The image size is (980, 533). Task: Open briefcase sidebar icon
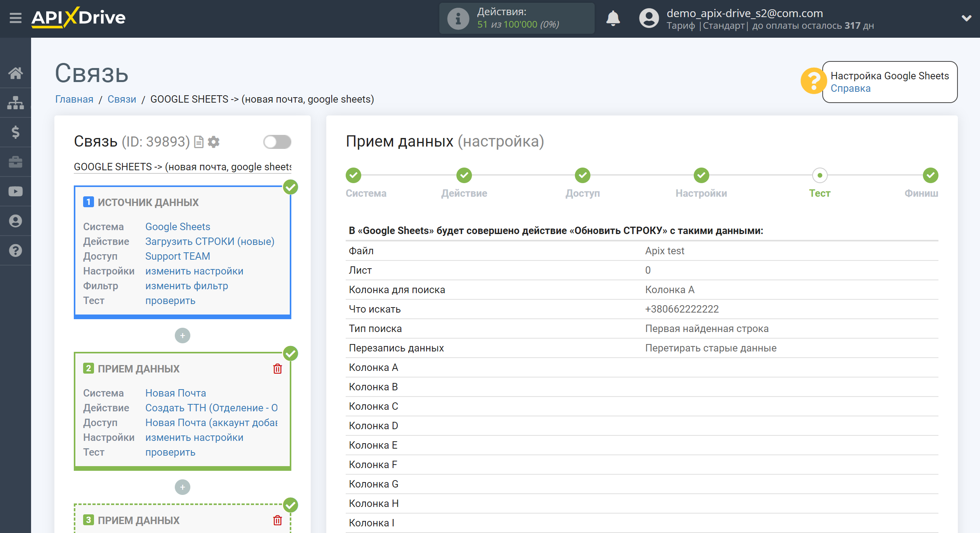pyautogui.click(x=16, y=162)
